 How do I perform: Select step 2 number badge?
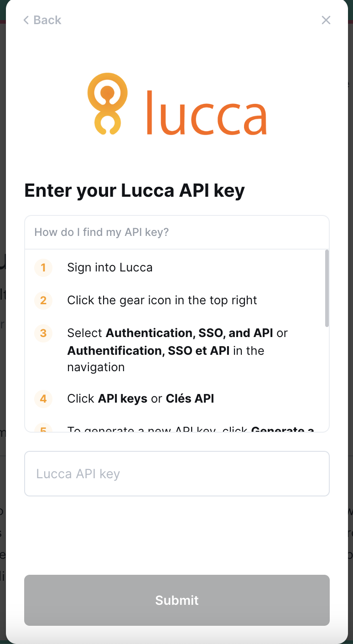tap(43, 300)
